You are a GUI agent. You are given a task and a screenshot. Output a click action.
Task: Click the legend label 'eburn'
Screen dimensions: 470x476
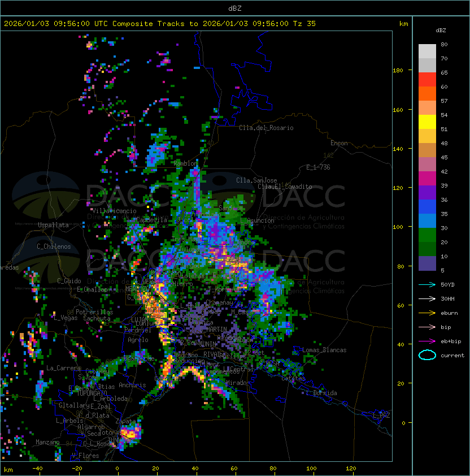click(x=449, y=313)
